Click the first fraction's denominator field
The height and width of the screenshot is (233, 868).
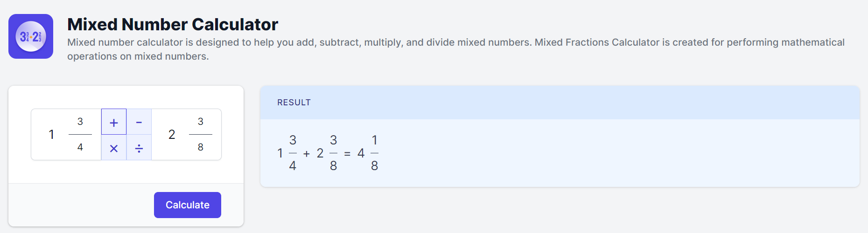(80, 147)
